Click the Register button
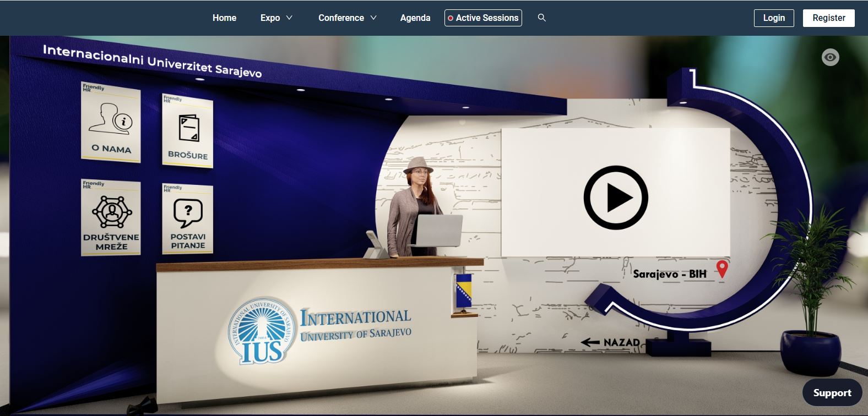868x416 pixels. 828,18
